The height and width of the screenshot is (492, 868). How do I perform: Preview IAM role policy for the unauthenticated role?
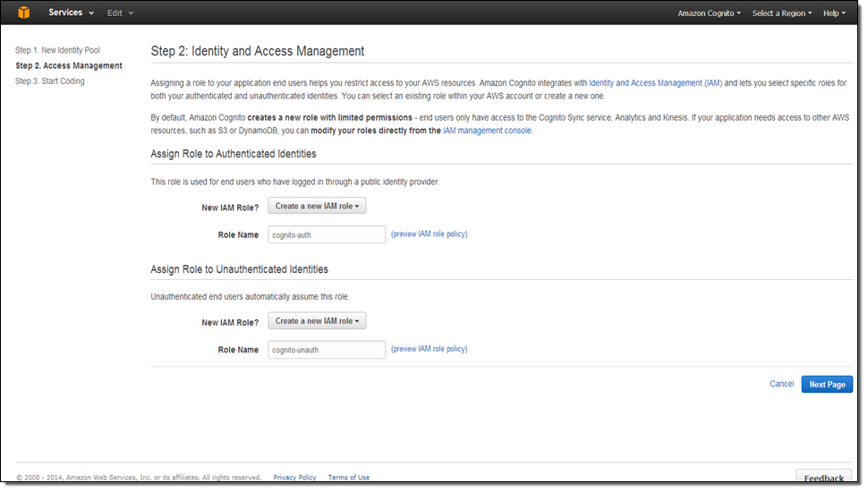430,349
